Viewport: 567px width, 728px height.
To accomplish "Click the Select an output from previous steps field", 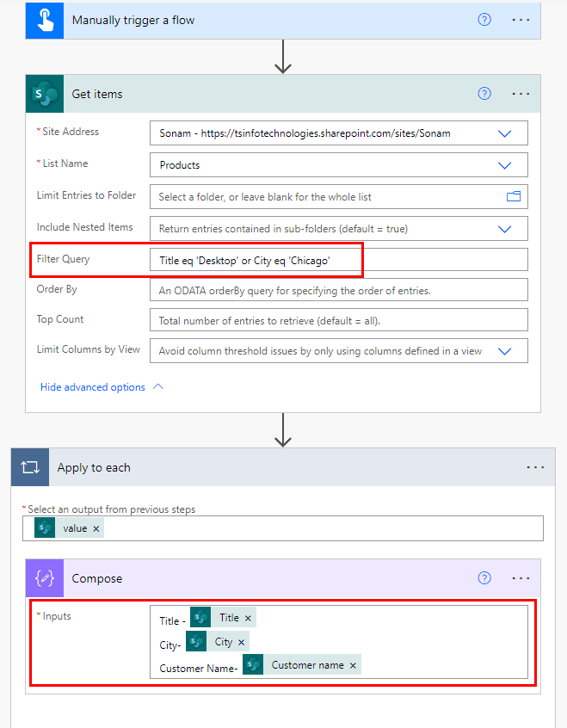I will 283,528.
